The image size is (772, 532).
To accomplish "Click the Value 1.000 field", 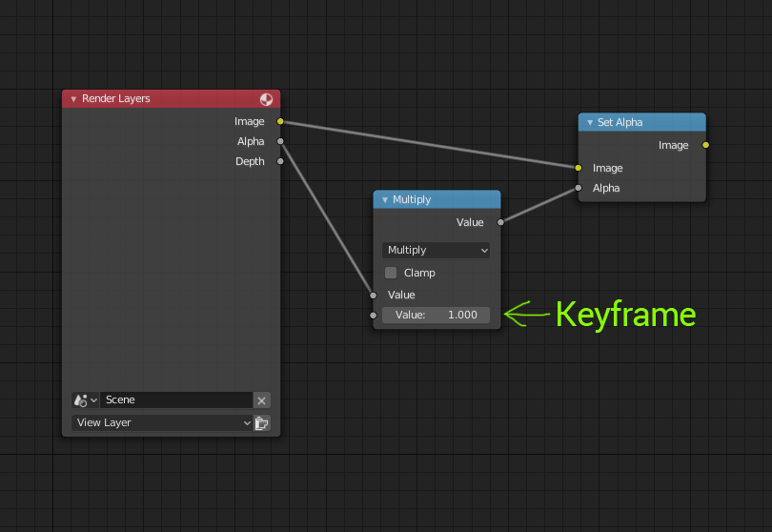I will pos(436,315).
